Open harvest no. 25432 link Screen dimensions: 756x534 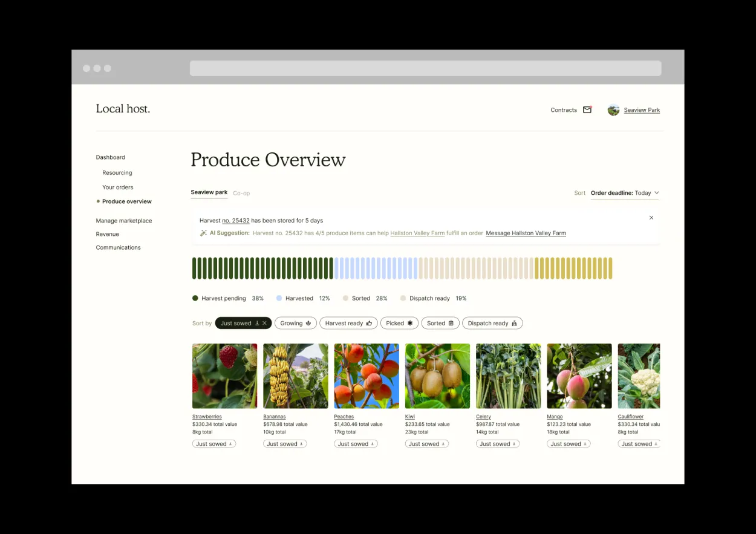(236, 221)
